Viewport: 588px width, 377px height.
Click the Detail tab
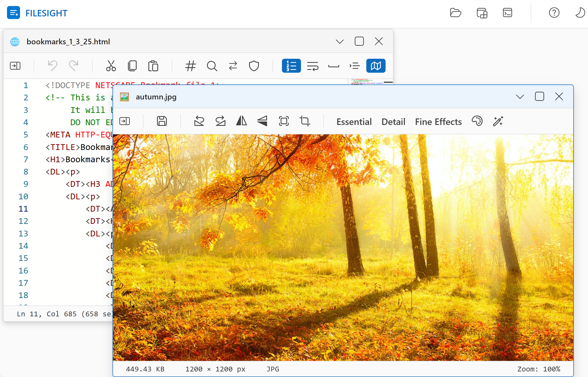(393, 122)
